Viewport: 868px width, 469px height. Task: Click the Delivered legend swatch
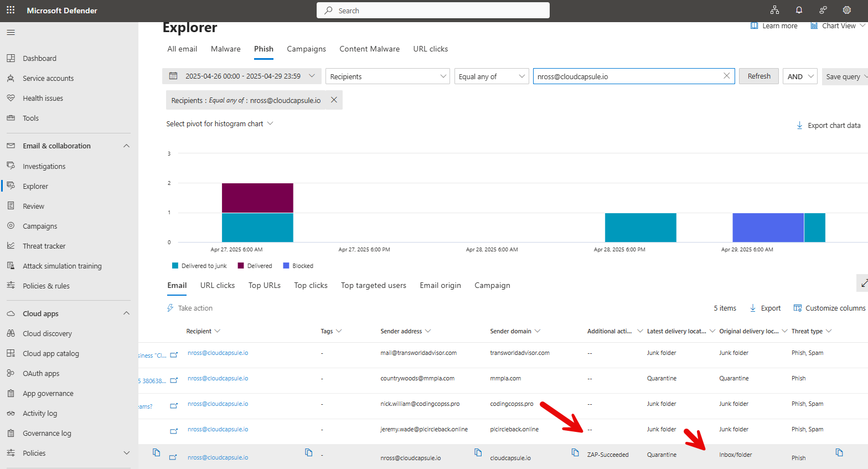241,266
